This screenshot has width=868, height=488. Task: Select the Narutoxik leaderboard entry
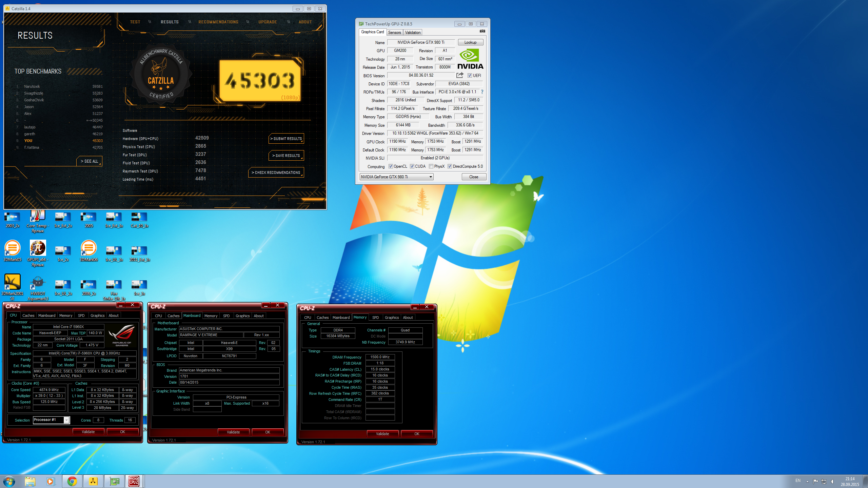click(59, 86)
